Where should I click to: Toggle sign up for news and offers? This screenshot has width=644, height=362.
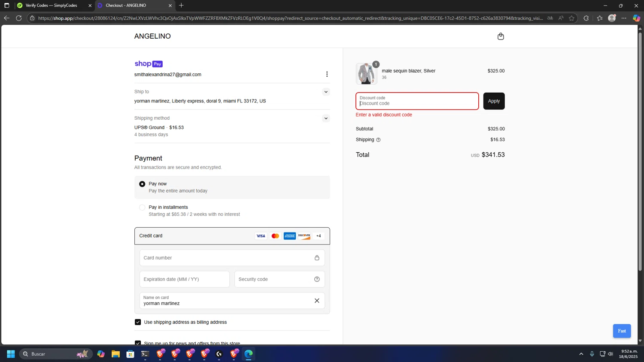tap(138, 343)
